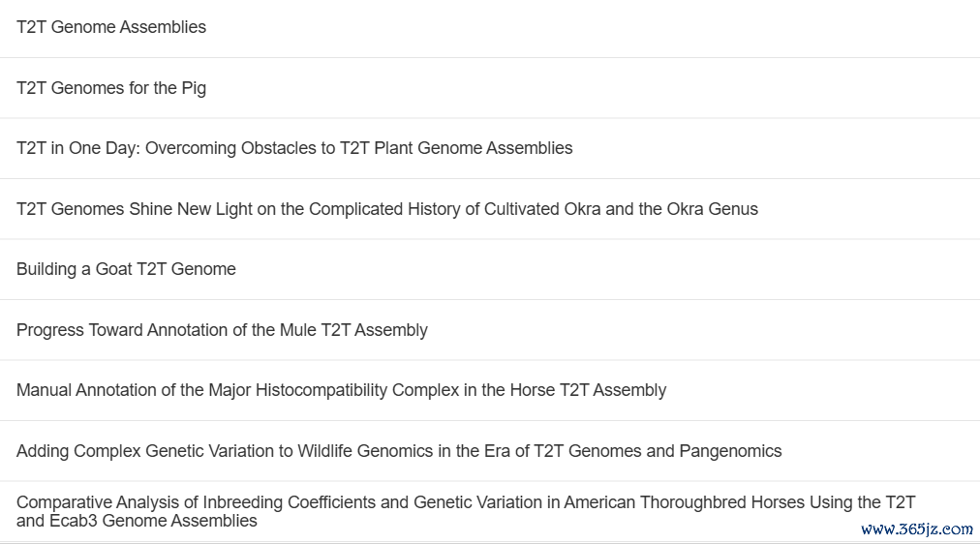980x544 pixels.
Task: Select the Manual Annotation row for Horse
Action: tap(490, 391)
